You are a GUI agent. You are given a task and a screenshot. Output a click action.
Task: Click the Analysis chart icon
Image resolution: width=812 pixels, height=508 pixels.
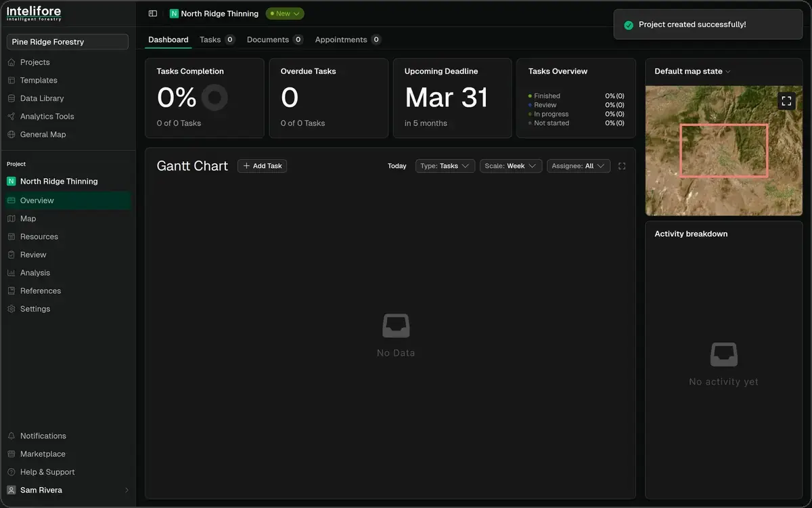click(12, 273)
